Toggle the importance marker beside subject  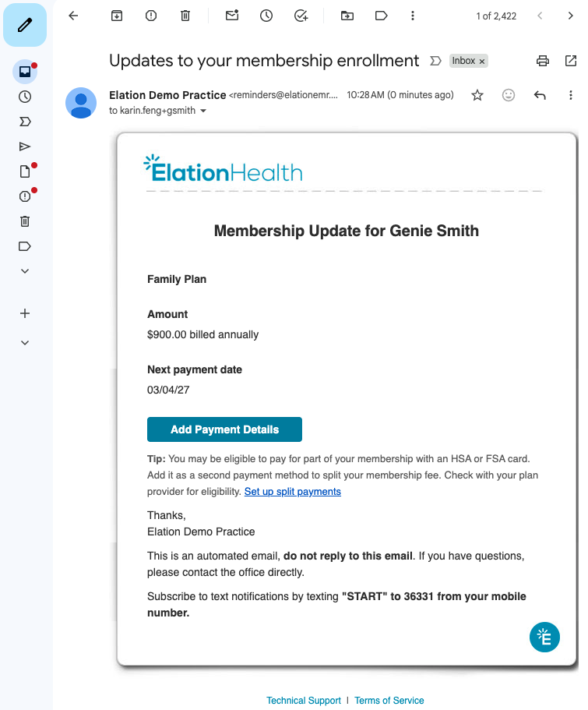point(436,61)
